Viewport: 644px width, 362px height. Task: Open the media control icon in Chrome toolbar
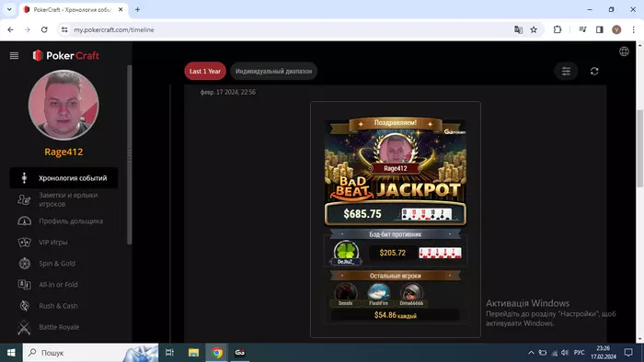coord(582,29)
